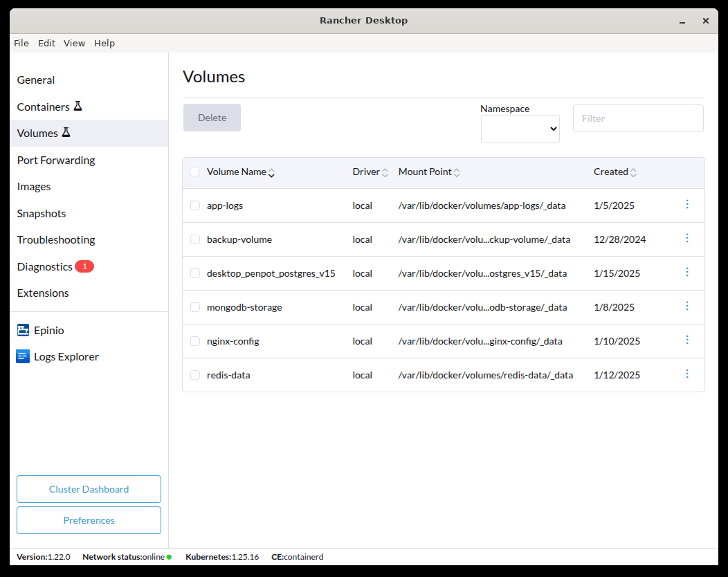Open the kebab menu for nginx-config volume
The image size is (728, 577).
(x=687, y=340)
